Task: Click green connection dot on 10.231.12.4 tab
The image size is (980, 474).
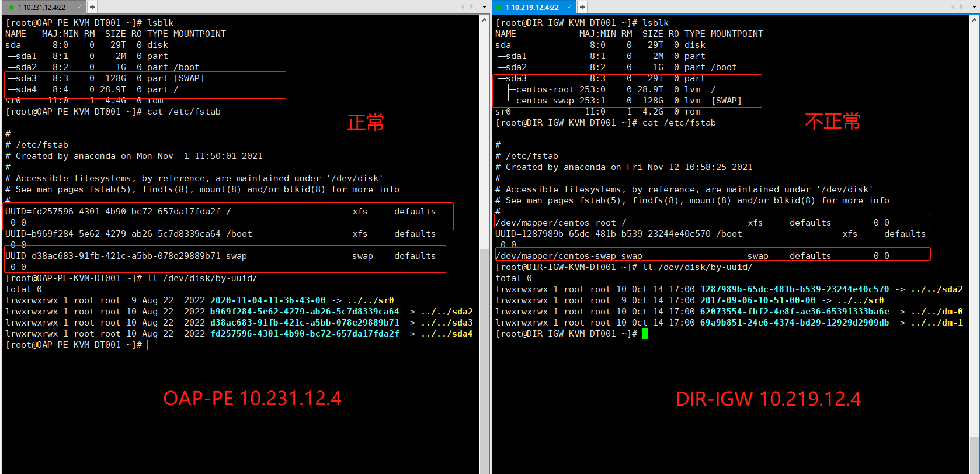Action: 12,8
